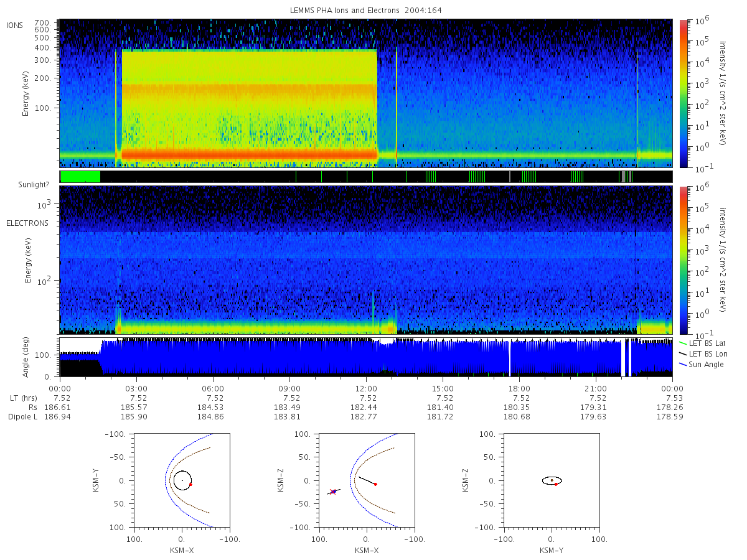This screenshot has height=560, width=747.
Task: Click the ion intensity color bar
Action: 683,93
